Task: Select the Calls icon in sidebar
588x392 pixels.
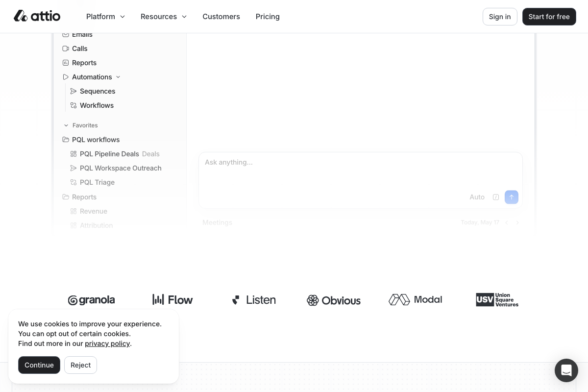Action: click(66, 49)
